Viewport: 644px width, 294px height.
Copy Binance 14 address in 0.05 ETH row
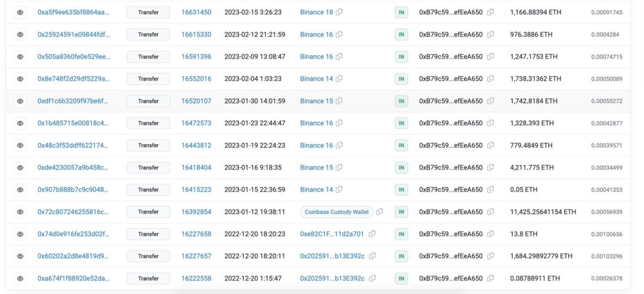click(339, 189)
